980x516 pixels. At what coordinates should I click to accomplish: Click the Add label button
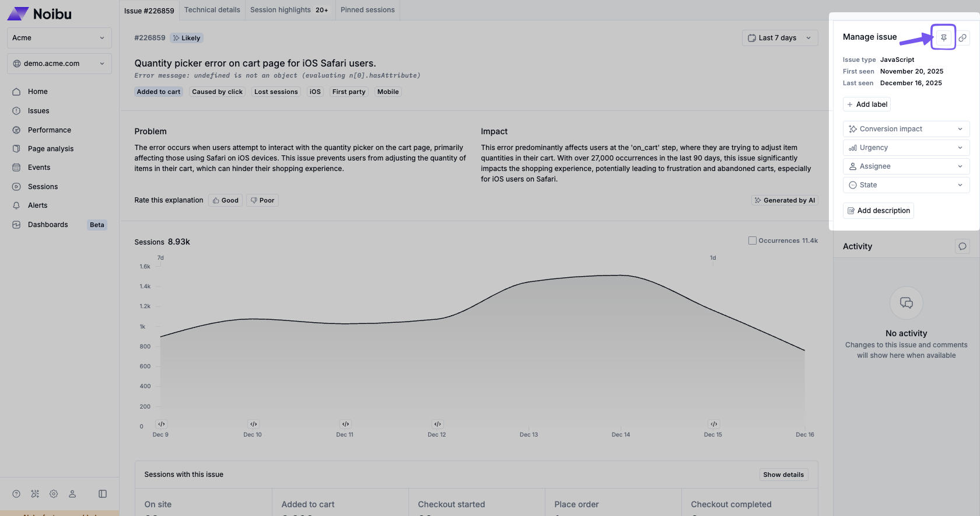tap(867, 104)
